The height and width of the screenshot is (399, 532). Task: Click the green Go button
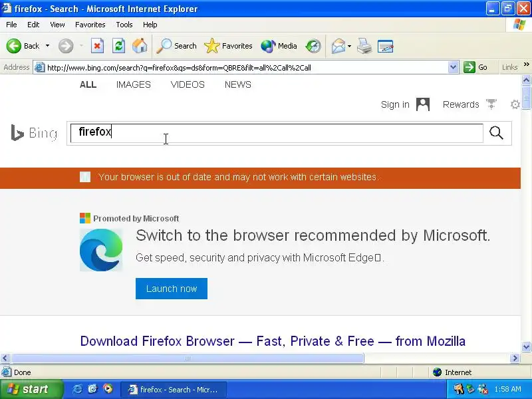click(x=475, y=67)
